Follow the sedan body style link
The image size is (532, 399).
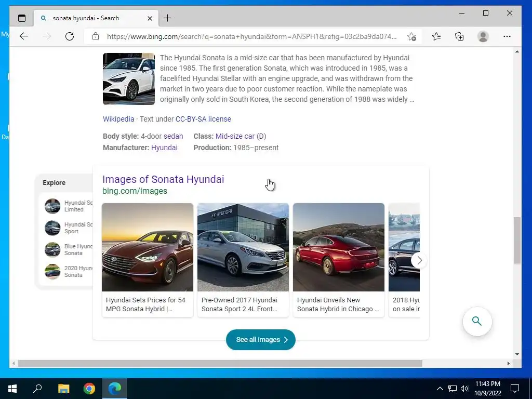pos(173,137)
